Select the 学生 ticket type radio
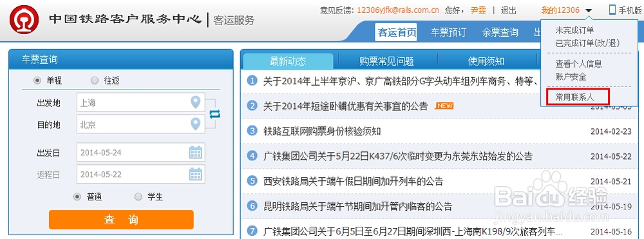This screenshot has width=644, height=239. tap(138, 196)
